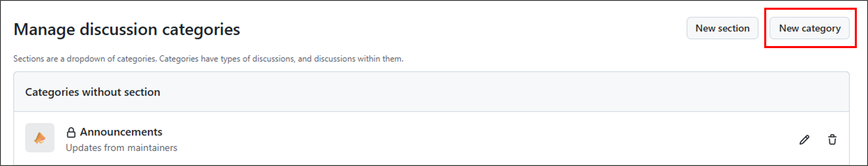Delete the Announcements category via trash icon
The width and height of the screenshot is (868, 166).
pos(832,140)
